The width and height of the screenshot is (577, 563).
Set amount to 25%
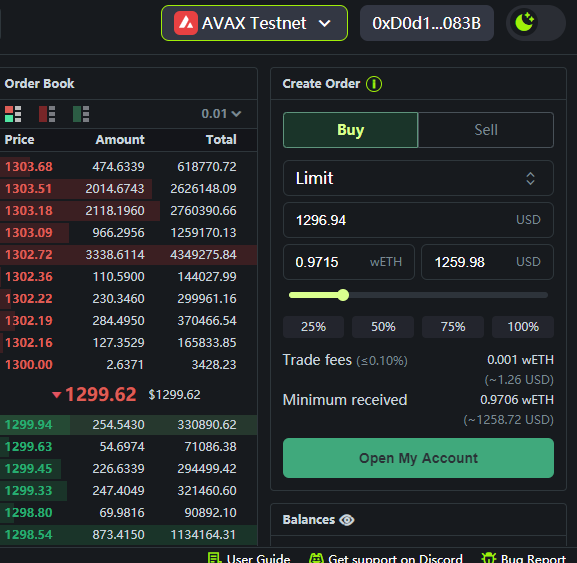313,327
